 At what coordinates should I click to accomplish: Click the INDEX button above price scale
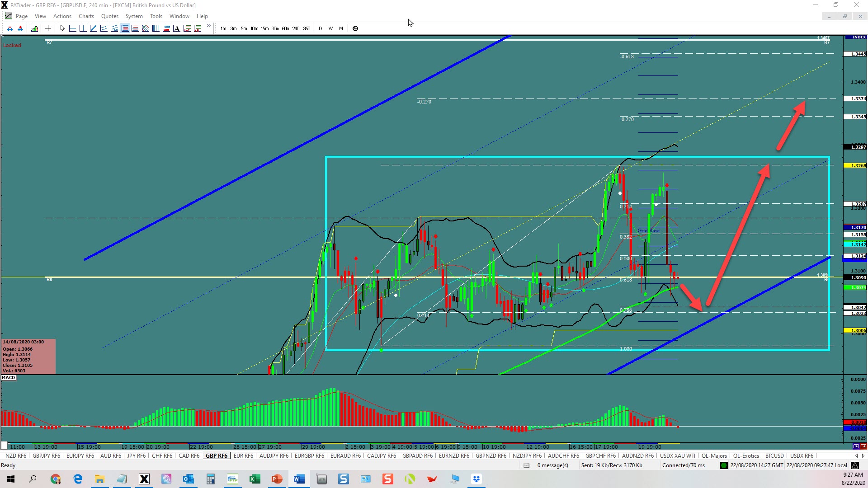[x=855, y=37]
